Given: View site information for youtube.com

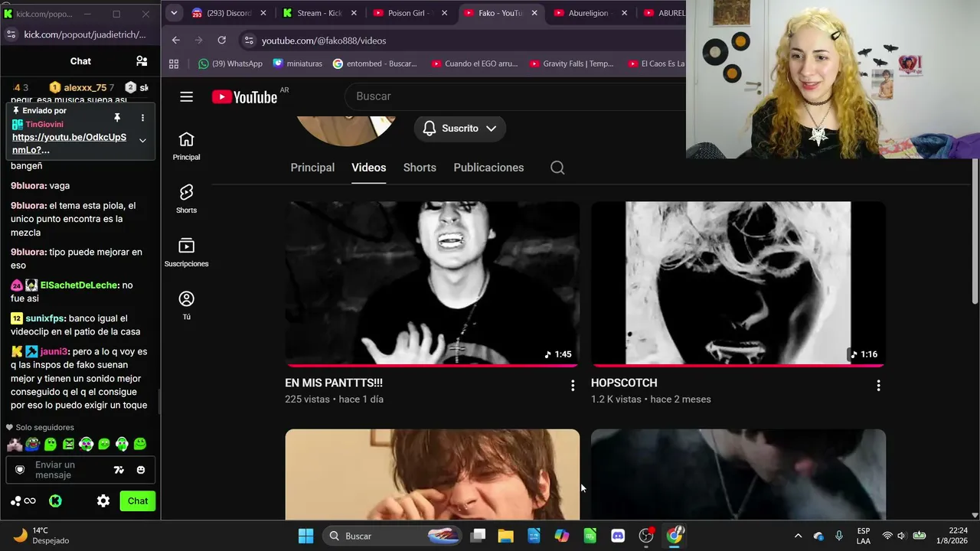Looking at the screenshot, I should click(248, 41).
